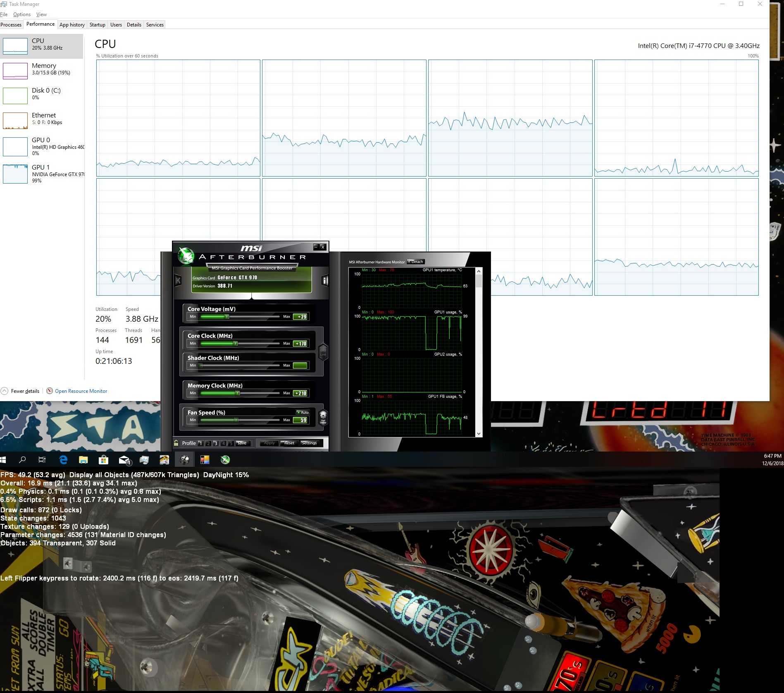Click the Core Voltage +29 value field
The height and width of the screenshot is (693, 784).
tap(300, 317)
